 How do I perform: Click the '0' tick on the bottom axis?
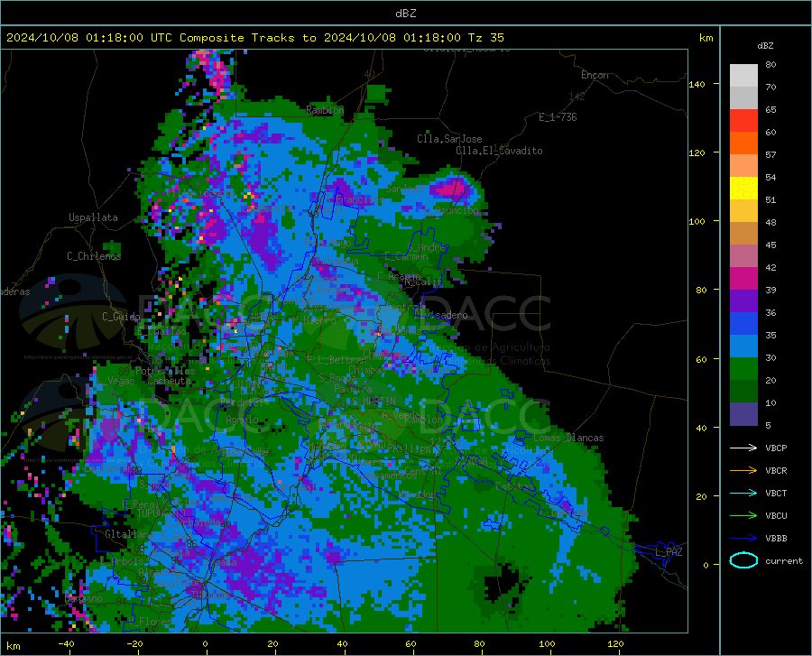pyautogui.click(x=206, y=643)
